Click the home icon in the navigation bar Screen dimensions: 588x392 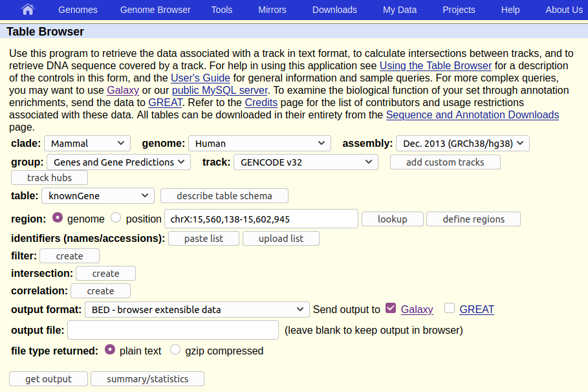pos(28,9)
